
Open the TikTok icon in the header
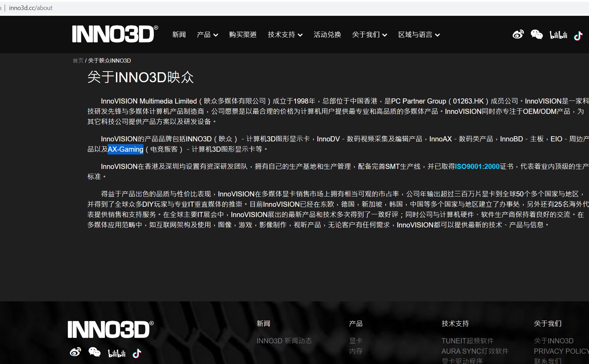(x=578, y=35)
